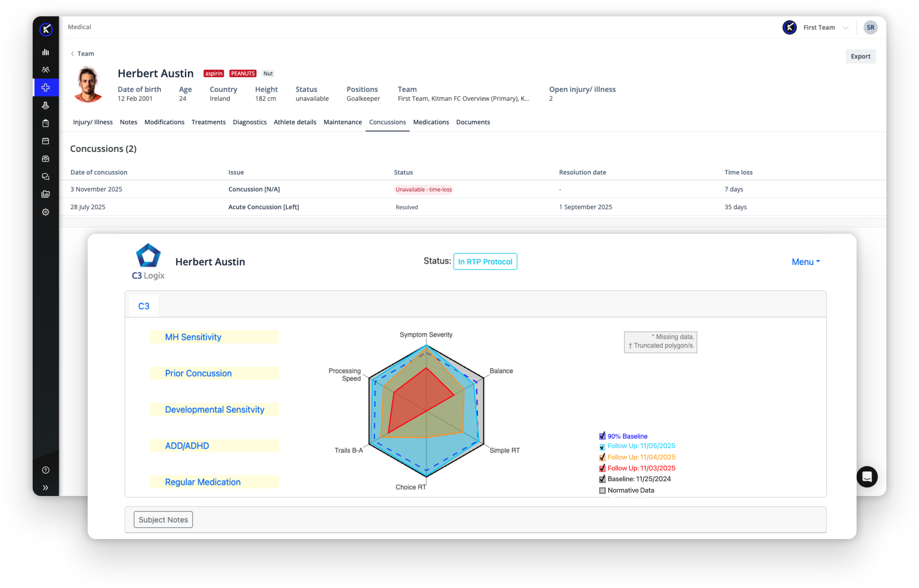Open the analytics bar chart sidebar icon
This screenshot has height=588, width=919.
pyautogui.click(x=45, y=52)
